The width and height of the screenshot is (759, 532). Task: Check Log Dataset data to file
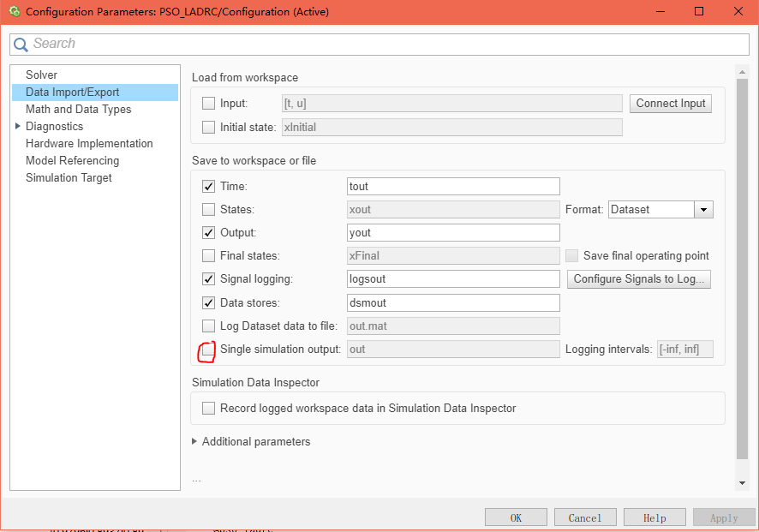[209, 326]
